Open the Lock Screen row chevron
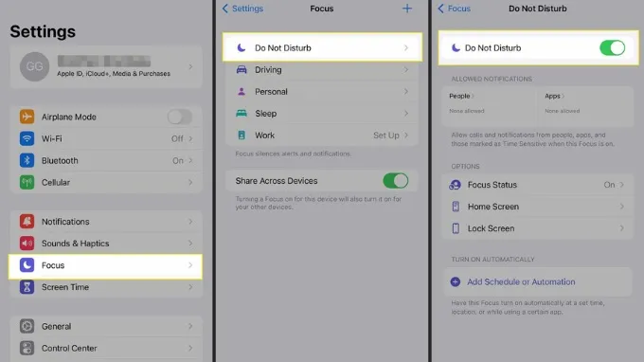The width and height of the screenshot is (644, 362). (x=622, y=228)
